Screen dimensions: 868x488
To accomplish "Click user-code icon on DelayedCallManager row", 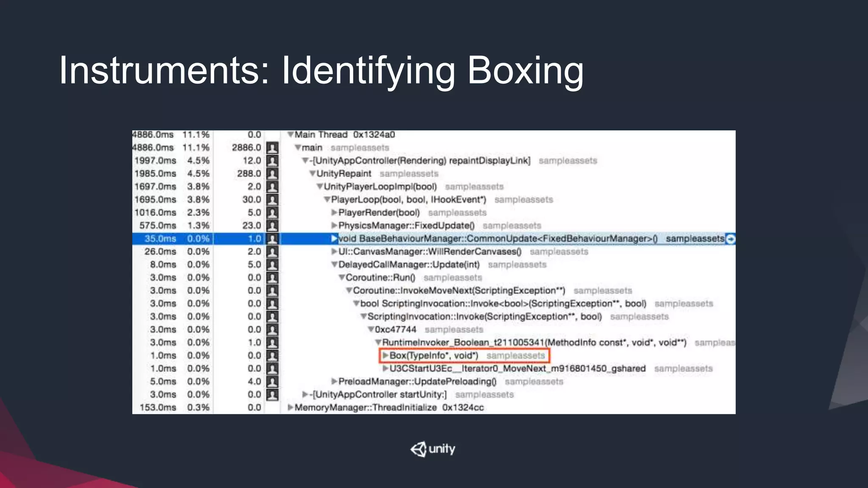I will (273, 265).
